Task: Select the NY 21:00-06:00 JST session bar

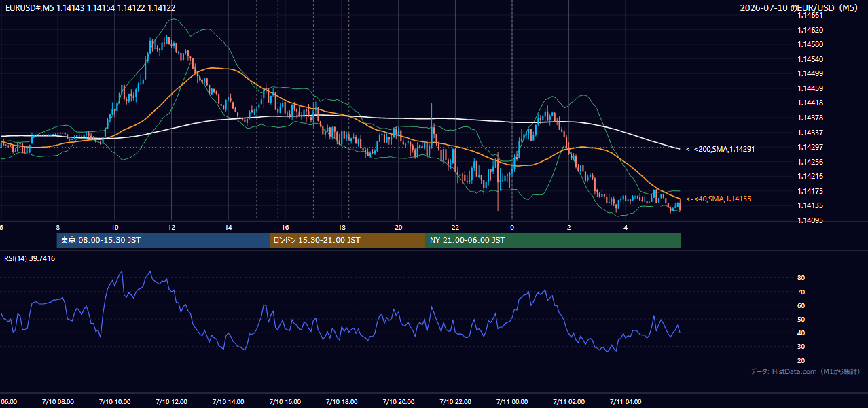Action: 554,240
